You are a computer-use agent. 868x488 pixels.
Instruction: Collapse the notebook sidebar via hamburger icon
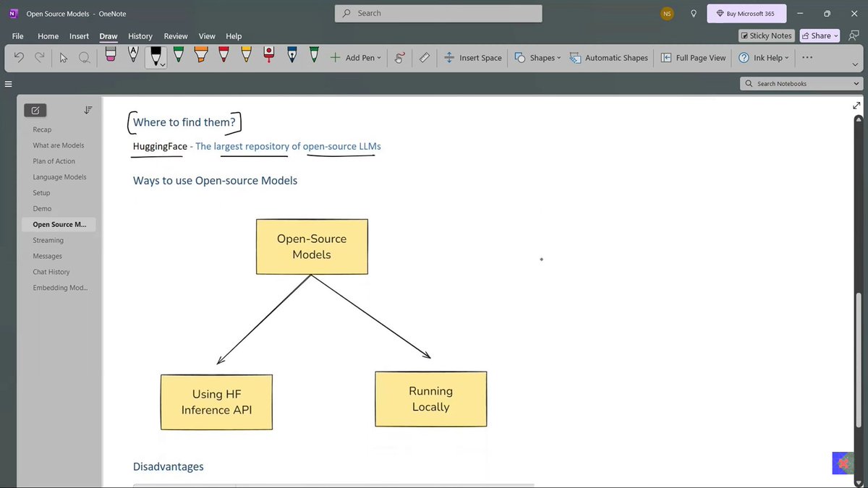point(9,83)
